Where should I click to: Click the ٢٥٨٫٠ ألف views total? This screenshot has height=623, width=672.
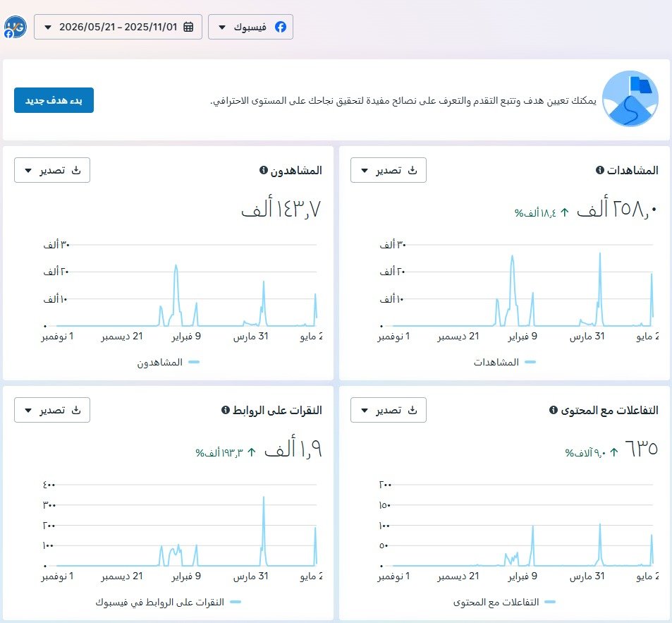click(617, 209)
